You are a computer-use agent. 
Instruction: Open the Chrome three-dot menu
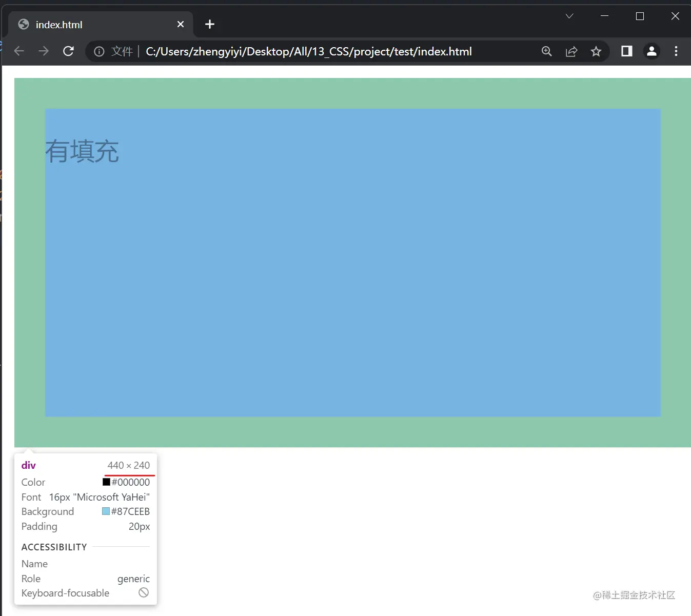tap(676, 51)
